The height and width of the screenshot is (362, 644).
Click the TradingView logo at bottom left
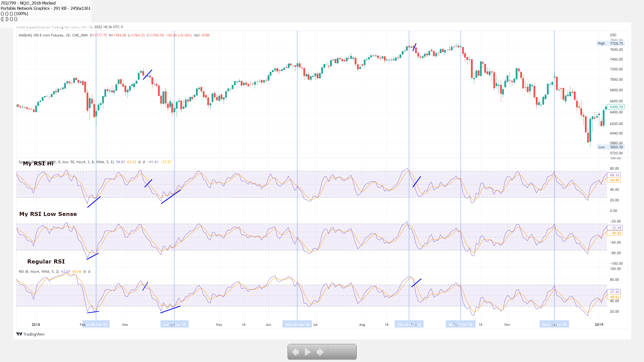(x=30, y=334)
